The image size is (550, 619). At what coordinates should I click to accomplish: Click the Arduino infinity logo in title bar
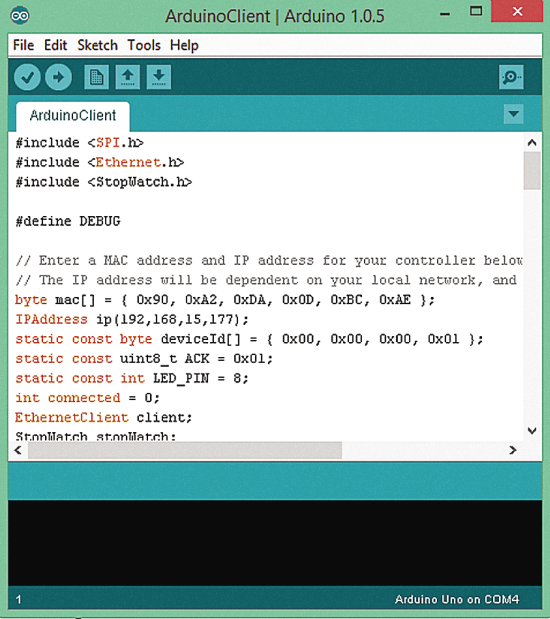pos(20,16)
